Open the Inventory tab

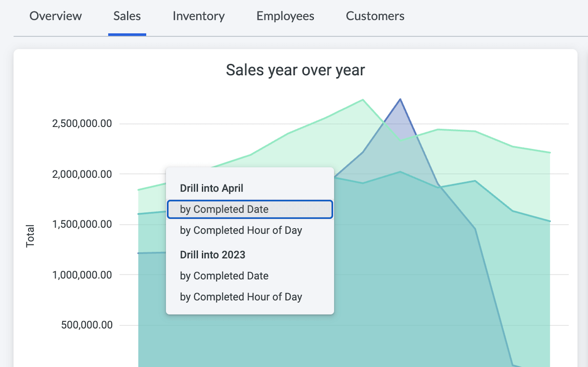[x=198, y=16]
